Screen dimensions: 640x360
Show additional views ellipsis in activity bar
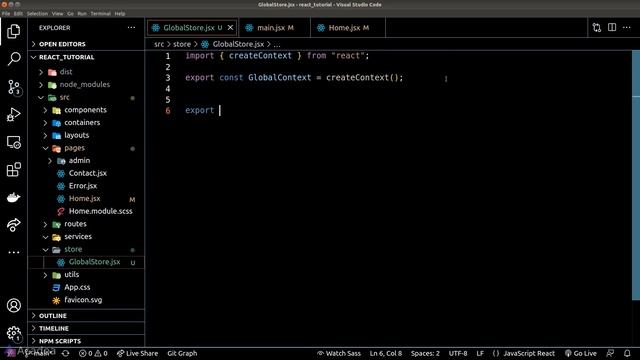point(13,252)
